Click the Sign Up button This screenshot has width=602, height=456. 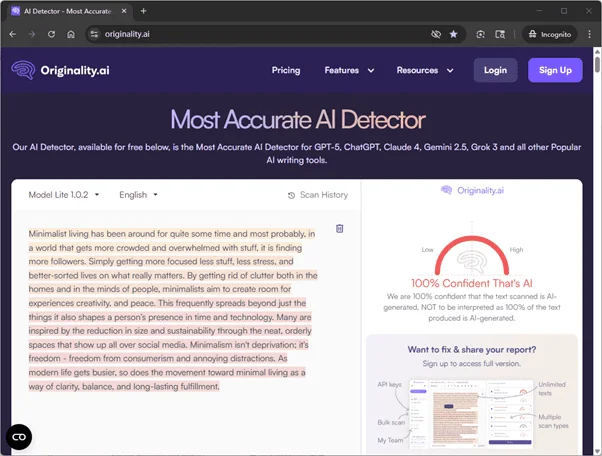(x=555, y=70)
